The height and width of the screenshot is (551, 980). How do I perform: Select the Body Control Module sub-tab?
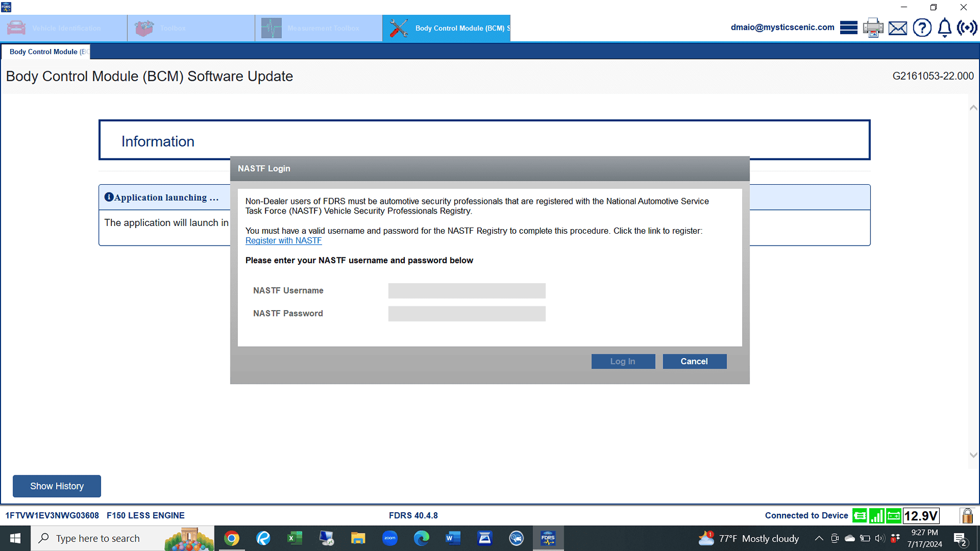[46, 52]
